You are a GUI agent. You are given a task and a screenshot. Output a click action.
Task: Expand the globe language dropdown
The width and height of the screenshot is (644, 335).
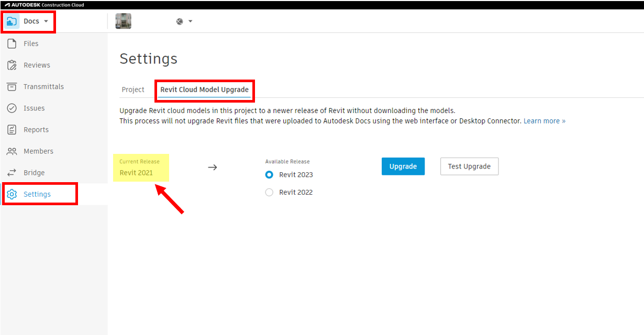(184, 21)
